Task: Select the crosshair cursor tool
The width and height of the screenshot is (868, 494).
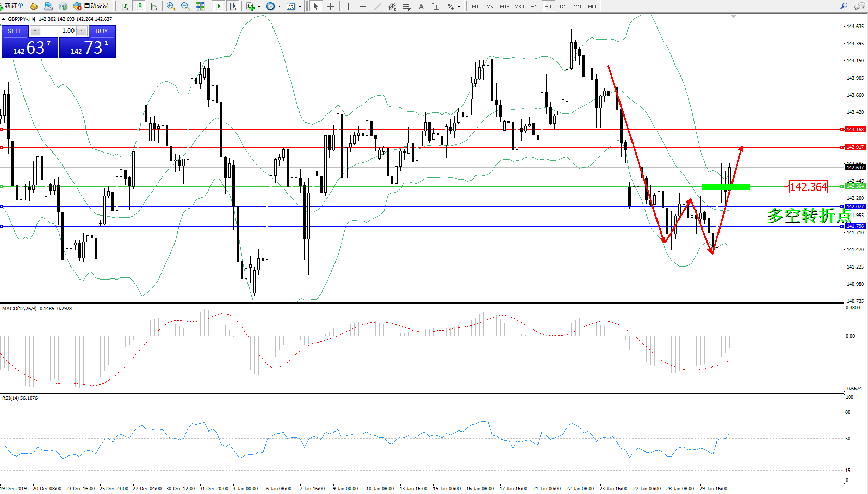Action: pyautogui.click(x=330, y=6)
